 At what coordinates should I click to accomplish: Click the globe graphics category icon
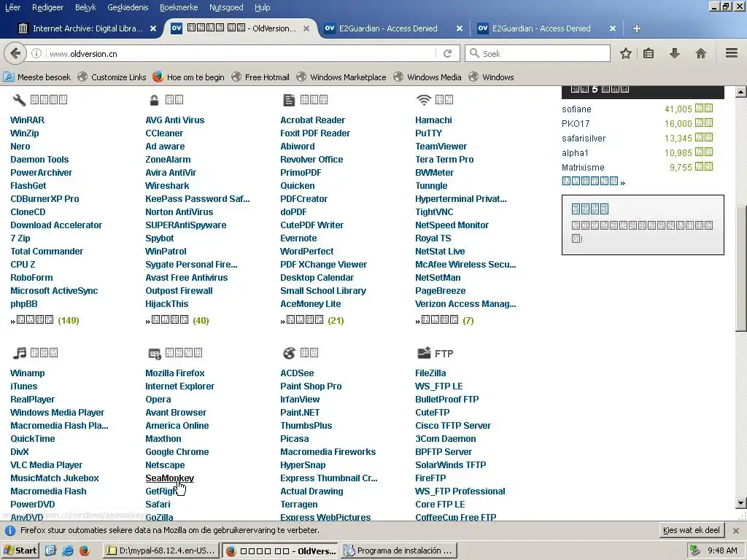(x=289, y=353)
